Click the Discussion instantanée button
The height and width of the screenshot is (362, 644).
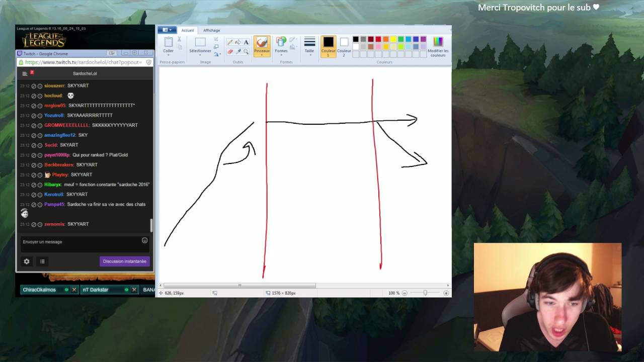click(125, 261)
